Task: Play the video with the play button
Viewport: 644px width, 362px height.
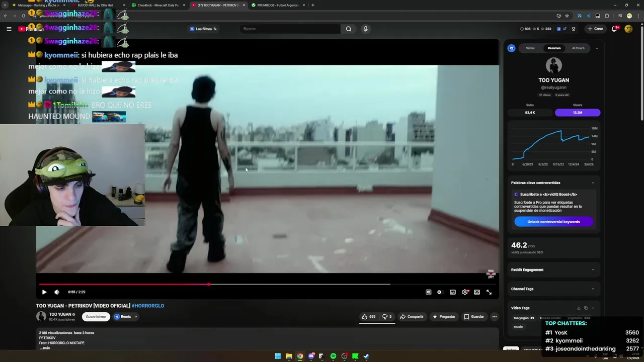Action: (x=44, y=292)
